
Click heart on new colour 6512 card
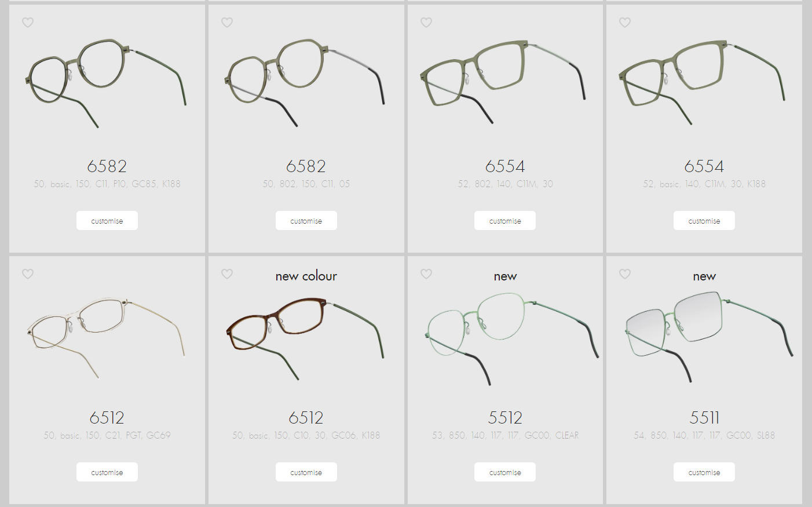coord(227,274)
